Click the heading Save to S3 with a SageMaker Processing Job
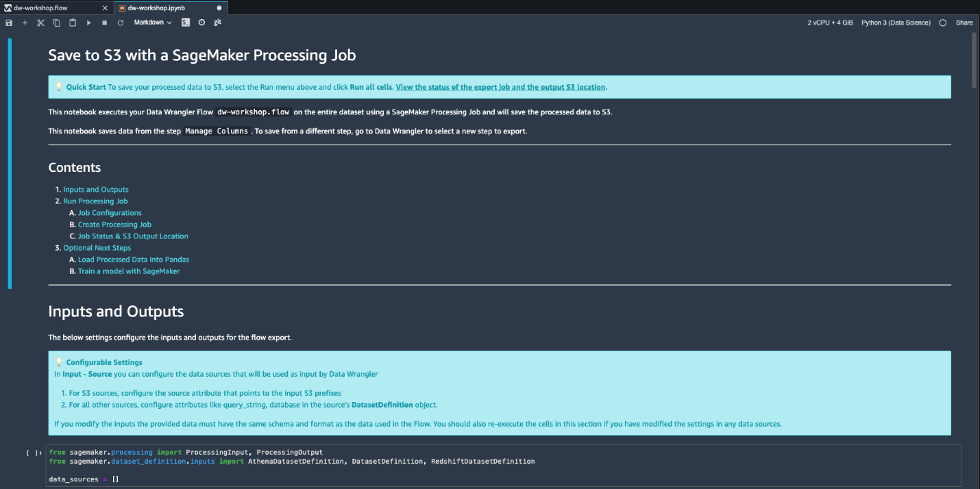 (202, 55)
